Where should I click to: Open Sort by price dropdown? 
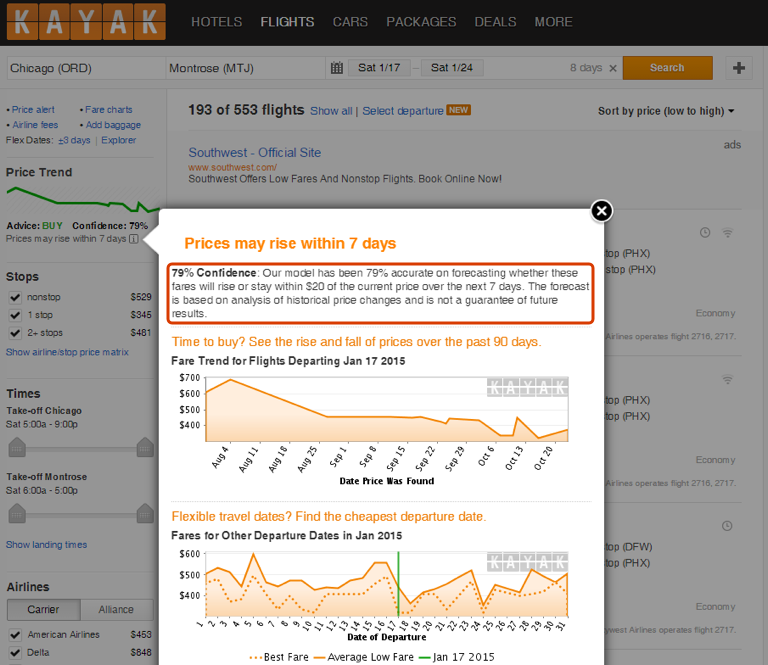(666, 111)
